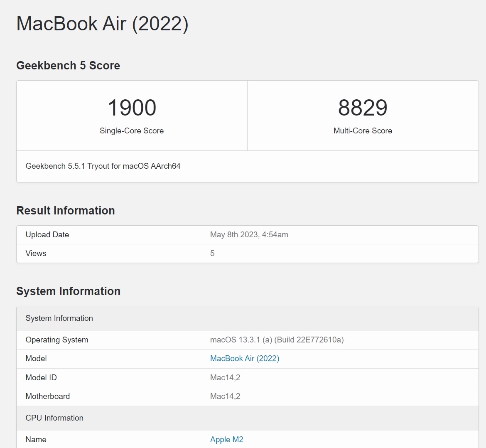Click the Geekbench 5.5.1 Tryout version text
The width and height of the screenshot is (486, 448).
coord(103,166)
